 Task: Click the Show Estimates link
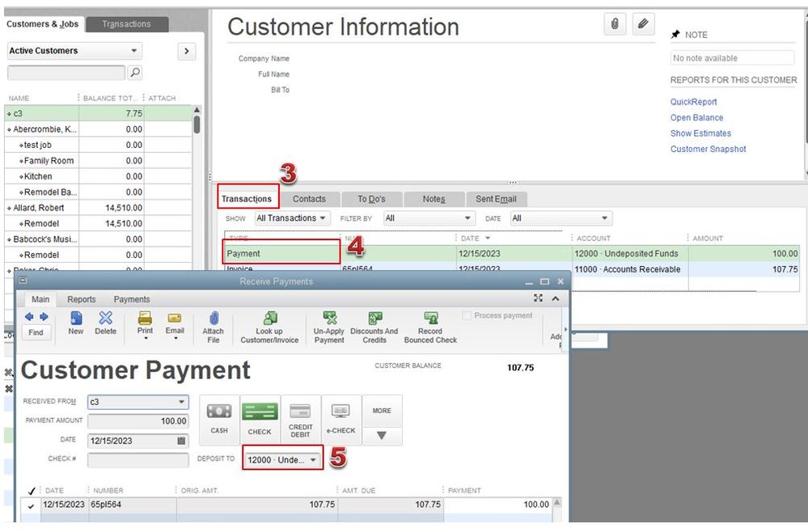point(700,133)
